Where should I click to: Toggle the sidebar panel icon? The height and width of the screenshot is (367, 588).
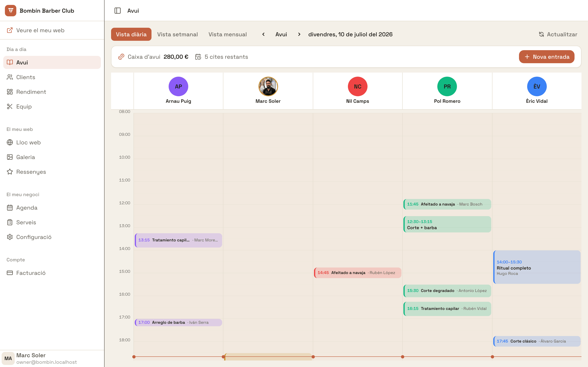[x=117, y=11]
